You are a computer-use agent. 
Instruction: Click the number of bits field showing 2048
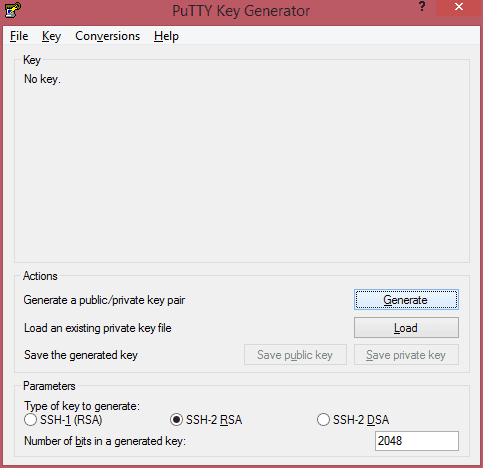point(417,441)
